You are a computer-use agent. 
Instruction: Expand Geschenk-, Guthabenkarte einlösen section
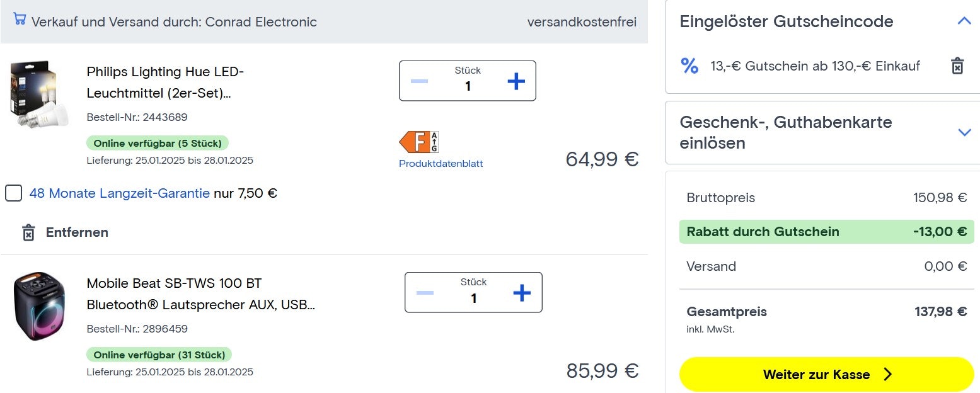(964, 132)
